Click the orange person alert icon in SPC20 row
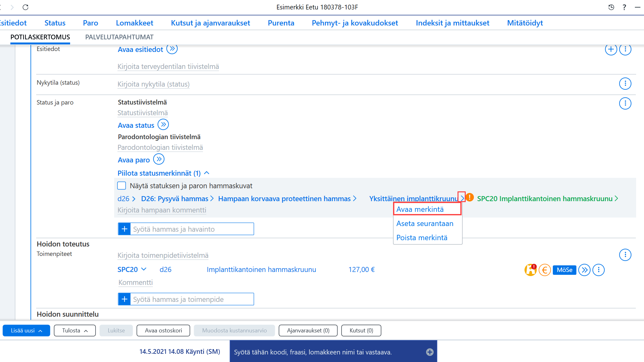 pyautogui.click(x=530, y=270)
